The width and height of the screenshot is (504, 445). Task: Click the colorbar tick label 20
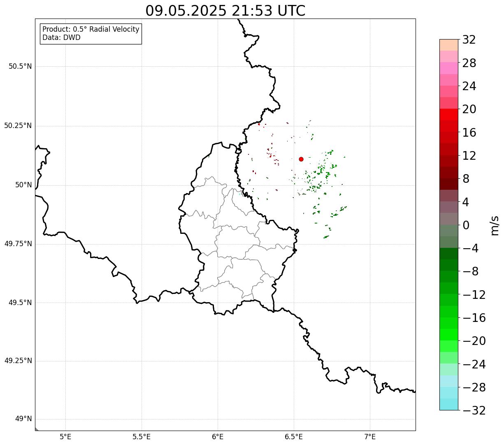click(x=469, y=110)
